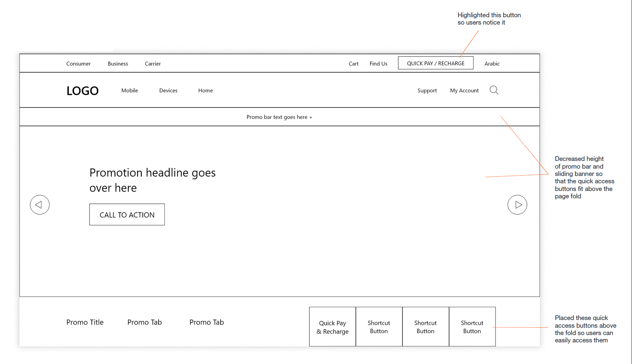Open the Devices menu
Screen dimensions: 632x364
tap(168, 91)
